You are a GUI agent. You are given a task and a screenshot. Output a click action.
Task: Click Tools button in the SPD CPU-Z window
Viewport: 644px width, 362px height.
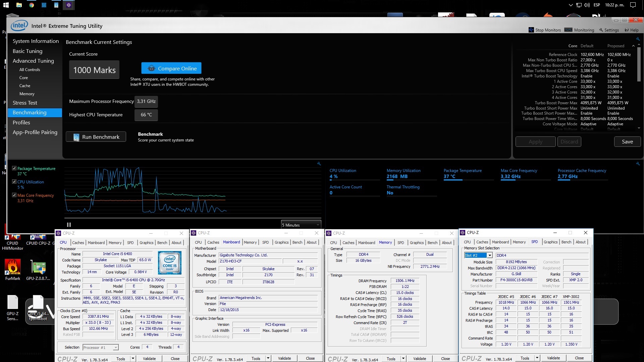tap(525, 358)
